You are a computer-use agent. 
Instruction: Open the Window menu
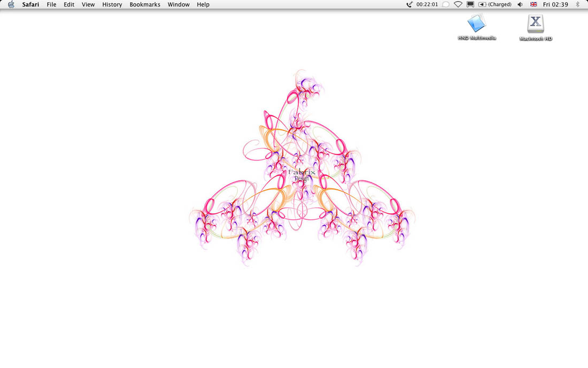[179, 4]
